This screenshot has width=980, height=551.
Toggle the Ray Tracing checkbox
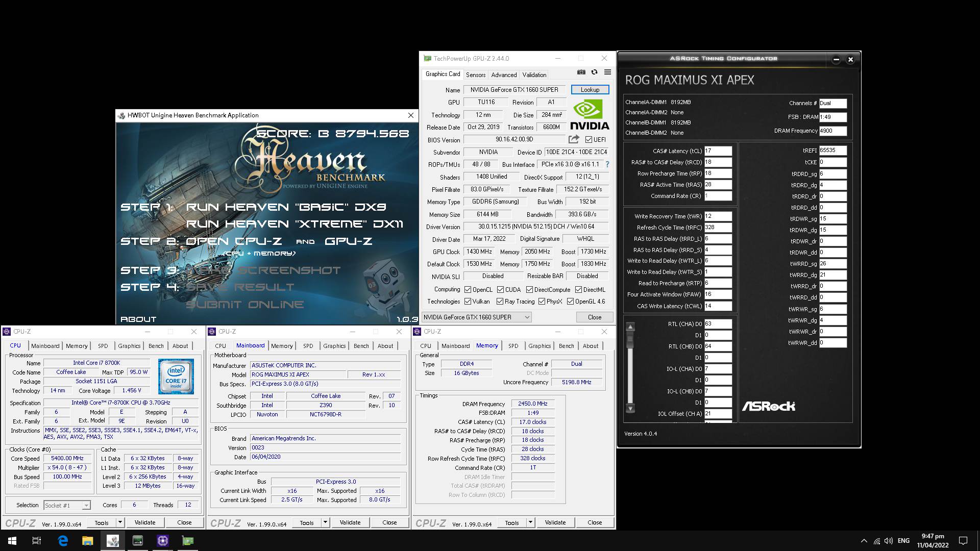click(500, 302)
